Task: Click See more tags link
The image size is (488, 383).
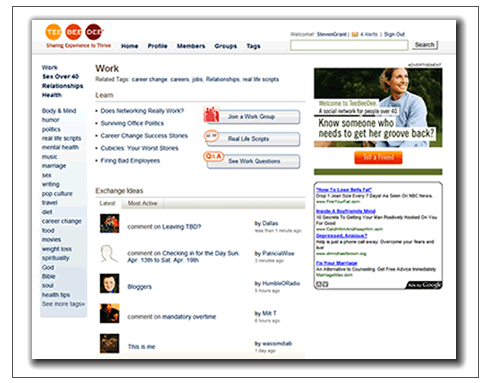Action: [63, 304]
